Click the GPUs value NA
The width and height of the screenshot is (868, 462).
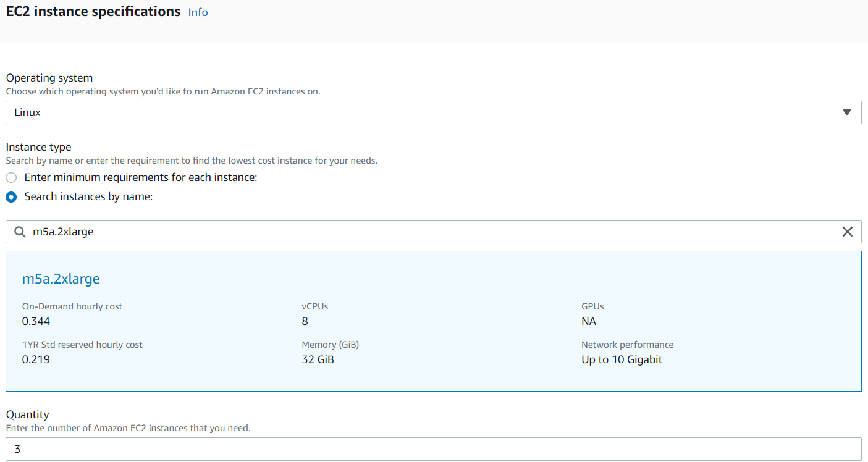coord(589,321)
